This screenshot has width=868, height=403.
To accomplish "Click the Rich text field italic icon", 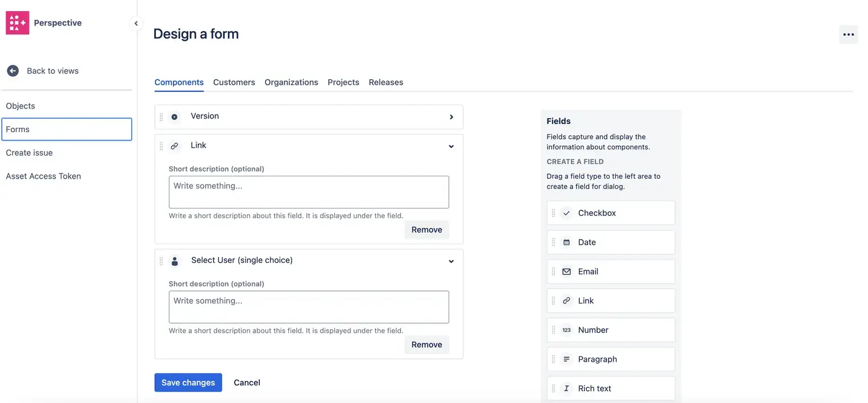I will (x=566, y=389).
